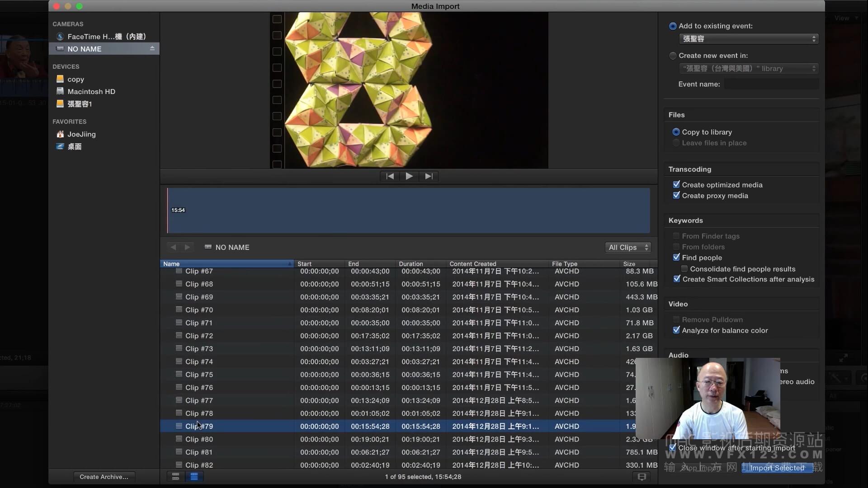Click the monitor icon in bottom bar

642,477
